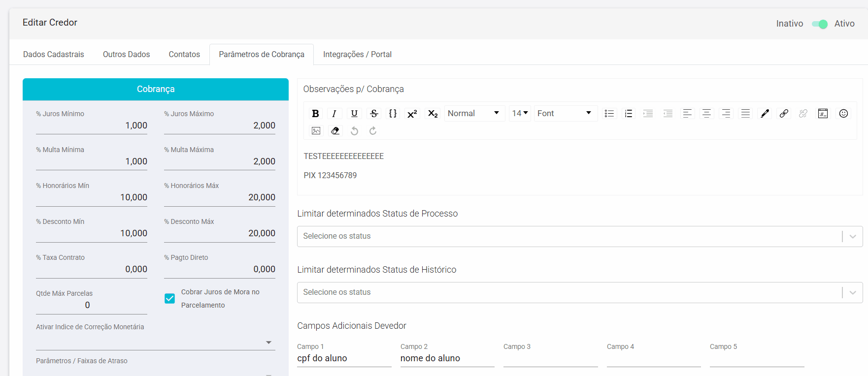Click the 'PIX 123456789' line in editor
Image resolution: width=868 pixels, height=376 pixels.
pos(330,176)
